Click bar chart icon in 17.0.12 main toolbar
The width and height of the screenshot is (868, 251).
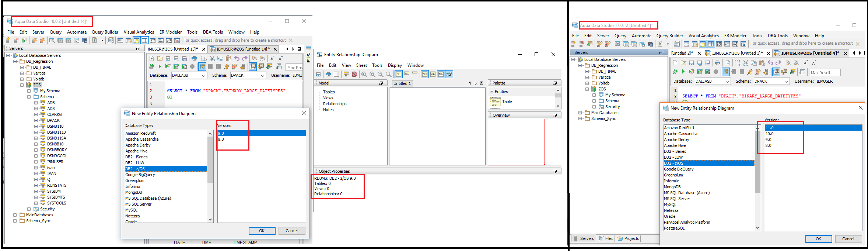[x=743, y=44]
